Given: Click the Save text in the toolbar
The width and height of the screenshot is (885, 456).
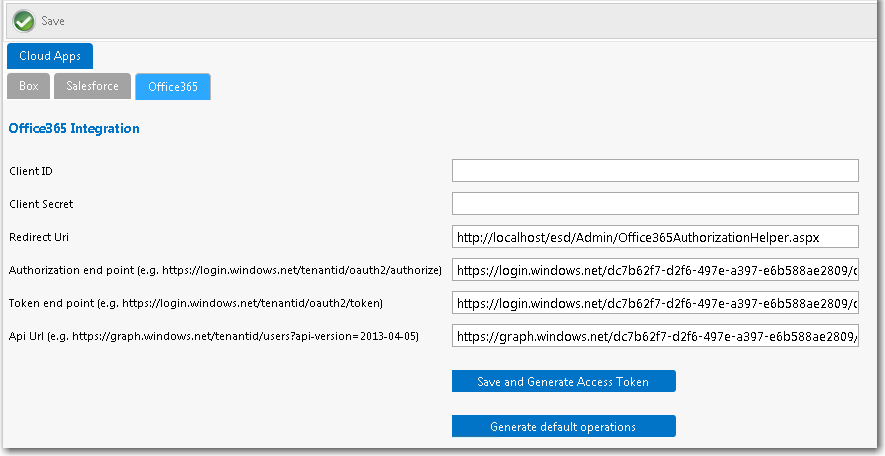Looking at the screenshot, I should tap(53, 21).
